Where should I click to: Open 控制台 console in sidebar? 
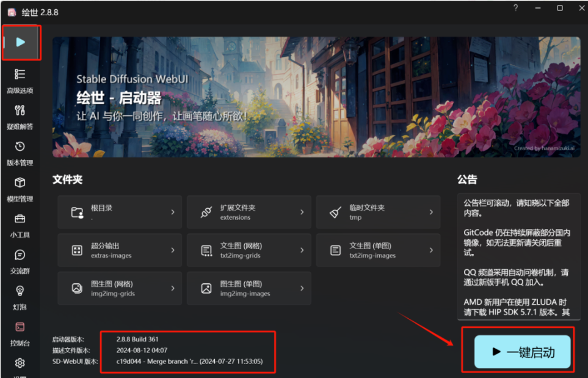point(20,333)
